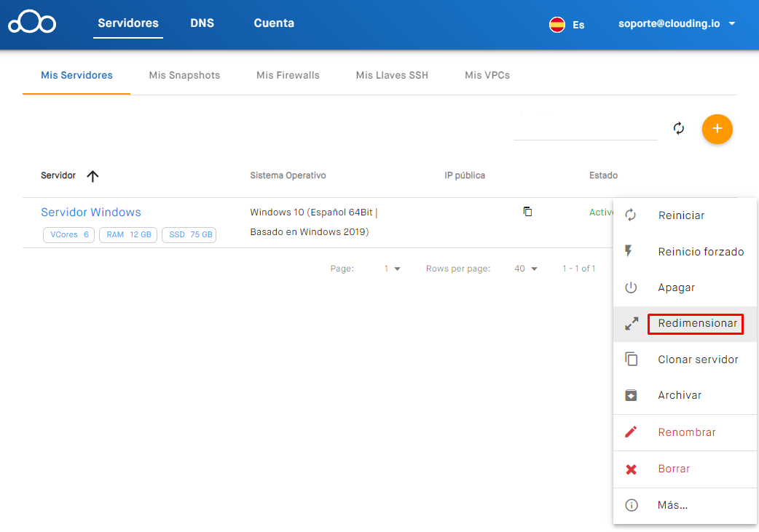The width and height of the screenshot is (759, 532).
Task: Open the Servidor Windows link
Action: [x=91, y=213]
